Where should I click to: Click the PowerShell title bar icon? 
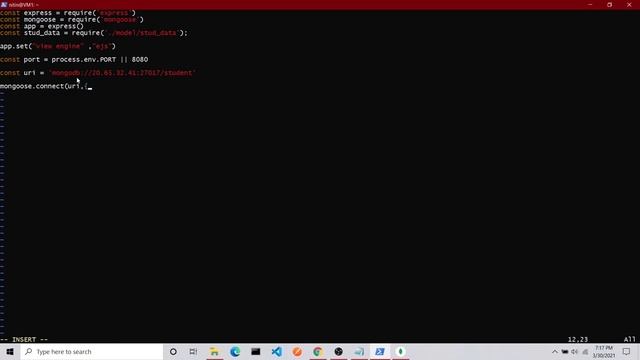point(4,4)
